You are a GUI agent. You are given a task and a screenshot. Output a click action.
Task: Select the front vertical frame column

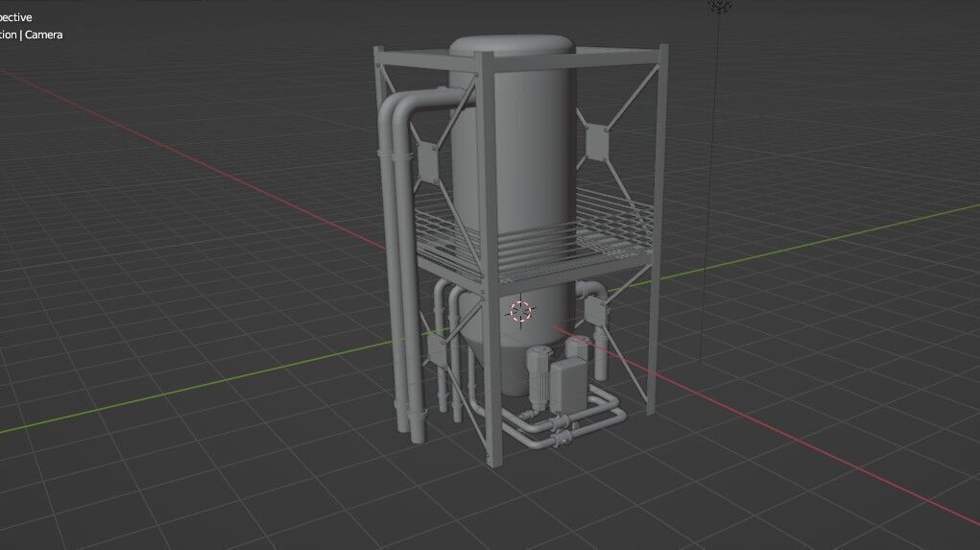490,259
